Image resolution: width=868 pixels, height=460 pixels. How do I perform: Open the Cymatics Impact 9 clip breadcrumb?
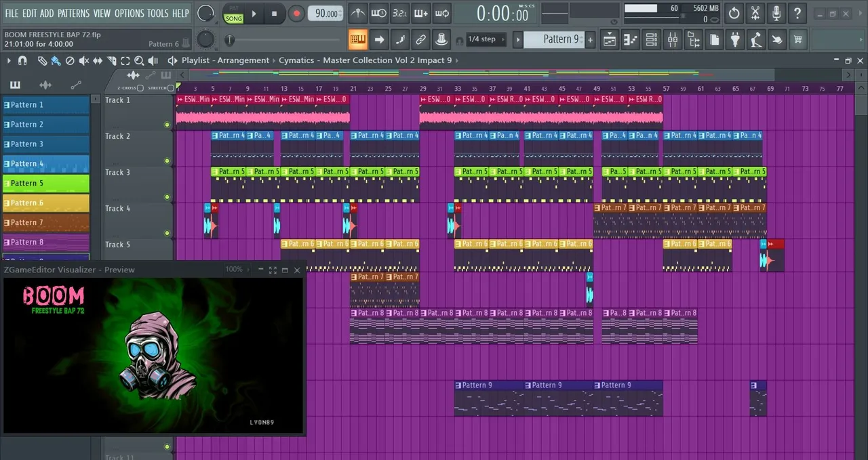click(365, 60)
